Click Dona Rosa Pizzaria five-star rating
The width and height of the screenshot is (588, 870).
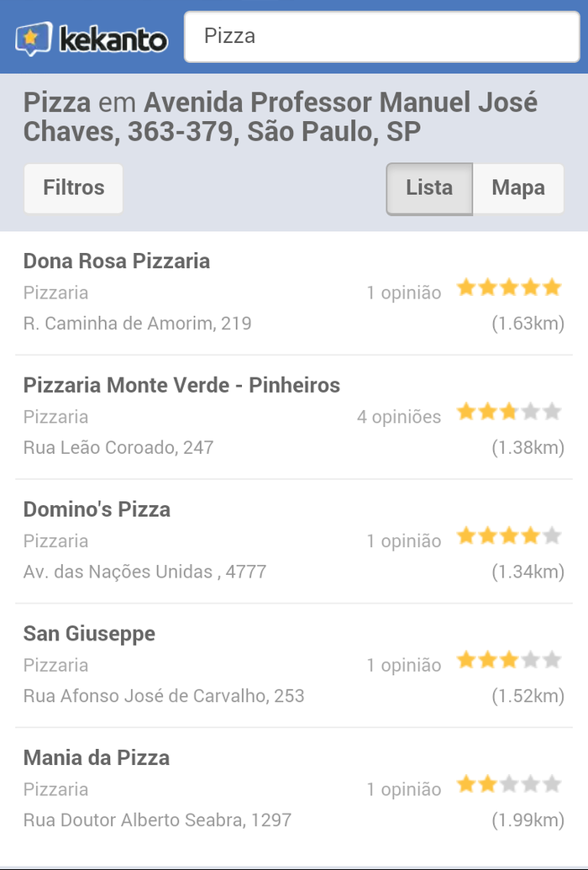(508, 288)
